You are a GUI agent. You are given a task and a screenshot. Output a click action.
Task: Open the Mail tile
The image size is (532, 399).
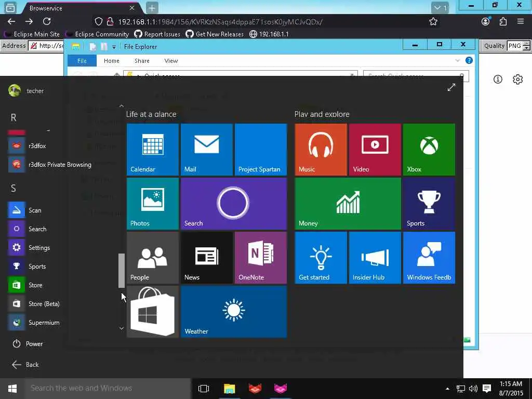(x=206, y=150)
